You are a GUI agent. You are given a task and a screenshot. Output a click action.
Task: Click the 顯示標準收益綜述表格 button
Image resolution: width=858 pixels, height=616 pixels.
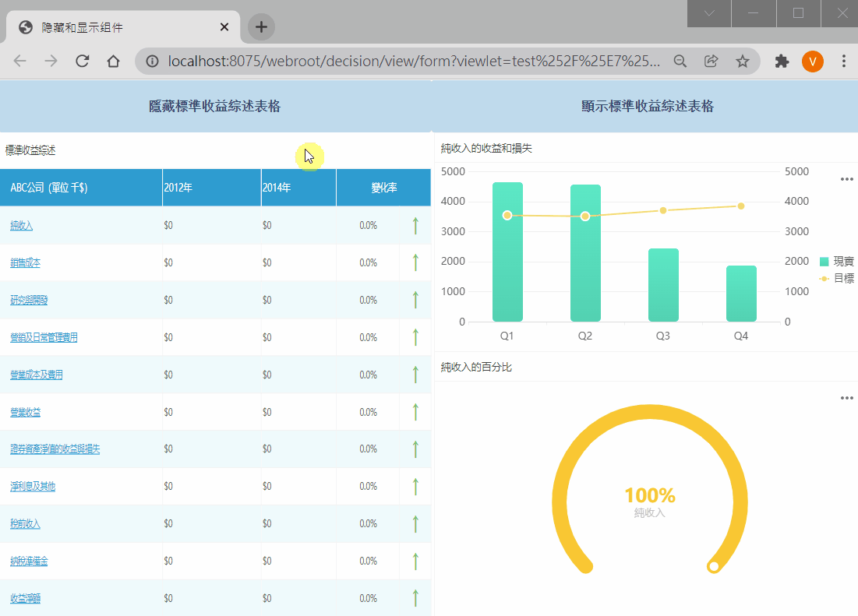click(x=647, y=106)
